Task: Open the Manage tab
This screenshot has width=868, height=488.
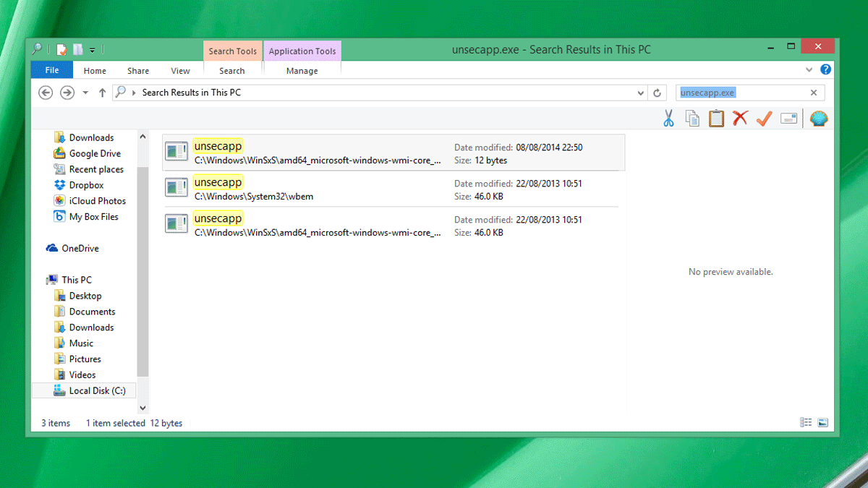Action: click(302, 71)
